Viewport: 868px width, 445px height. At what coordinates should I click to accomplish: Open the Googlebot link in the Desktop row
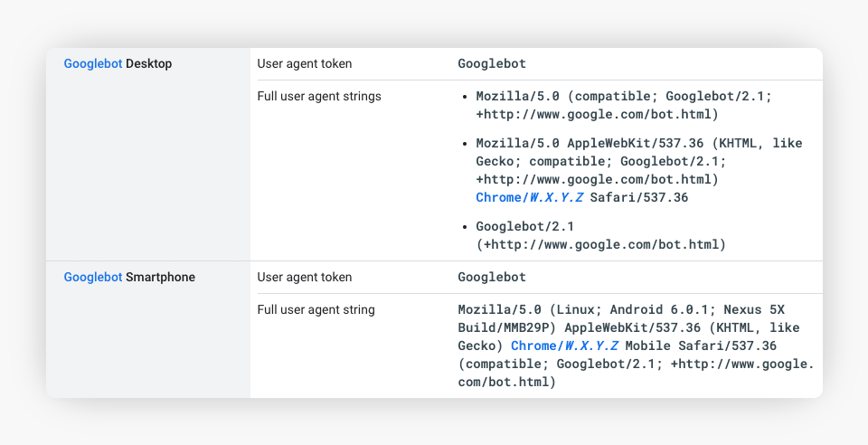point(93,64)
